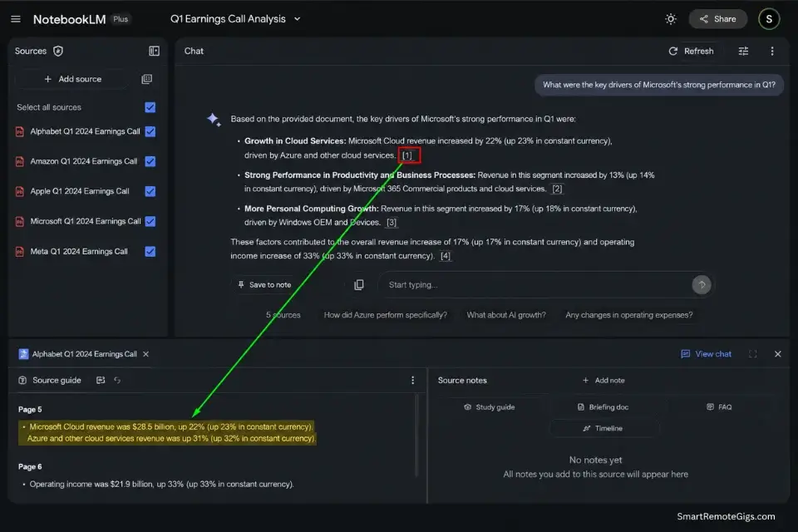Click the Amazon Q1 2024 Earnings Call PDF icon
The height and width of the screenshot is (532, 798).
click(x=20, y=162)
